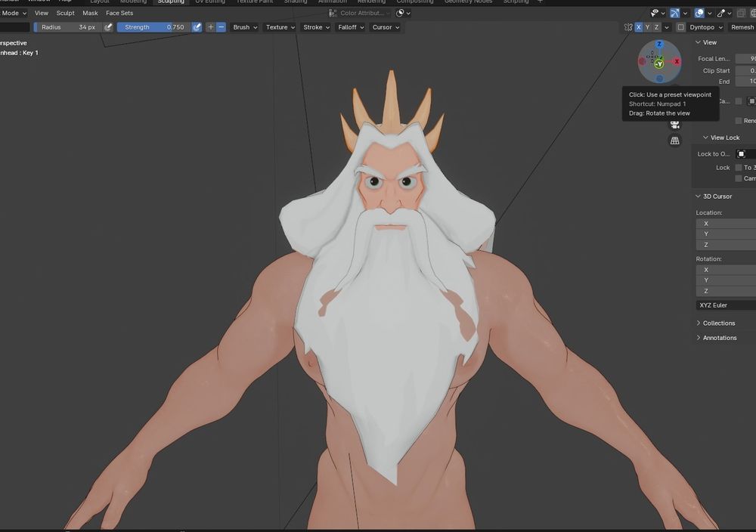Toggle the show gizmo icon

[674, 13]
